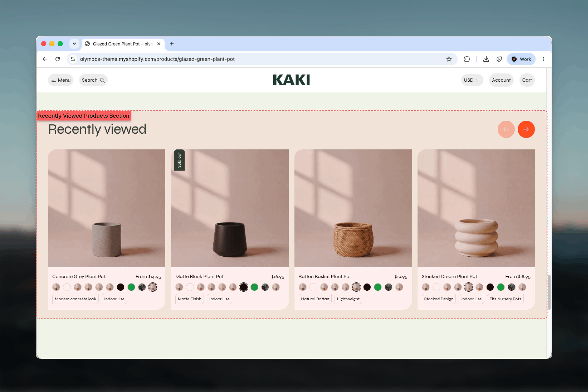Viewport: 588px width, 392px height.
Task: Expand the tab search dropdown
Action: click(x=74, y=44)
